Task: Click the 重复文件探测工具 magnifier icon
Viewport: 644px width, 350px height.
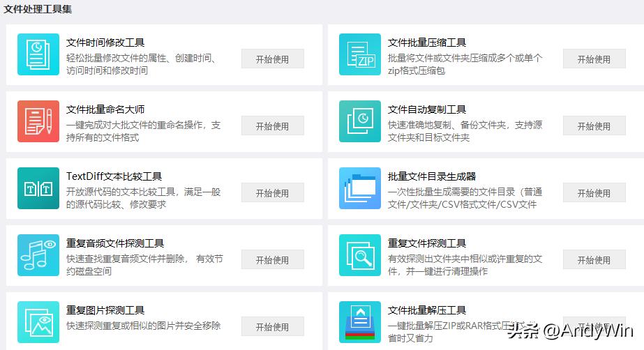Action: click(360, 255)
